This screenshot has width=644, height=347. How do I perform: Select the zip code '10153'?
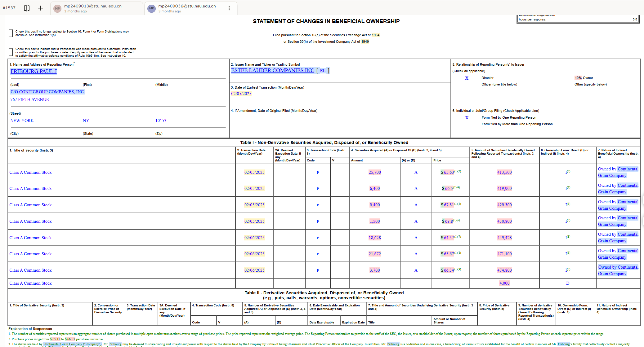coord(161,121)
